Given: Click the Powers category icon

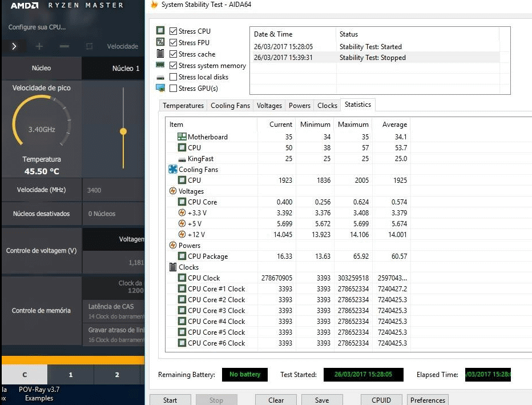Looking at the screenshot, I should pos(173,245).
